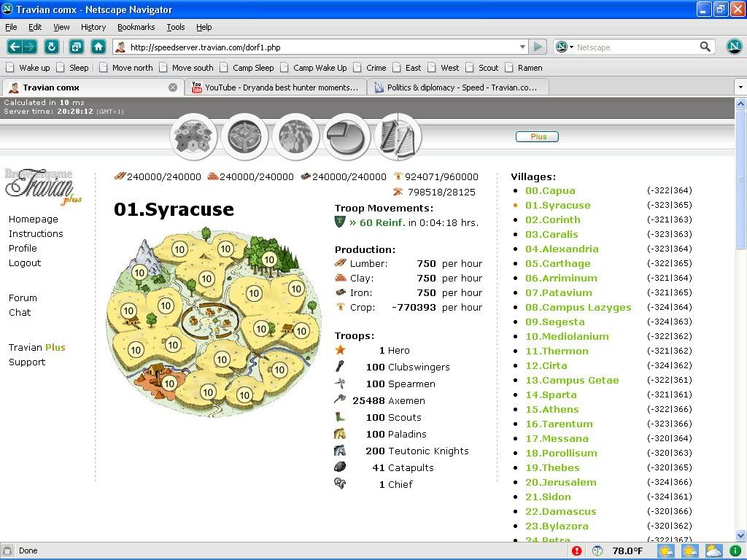The image size is (747, 560).
Task: Click the Scouts boot icon
Action: [x=340, y=417]
